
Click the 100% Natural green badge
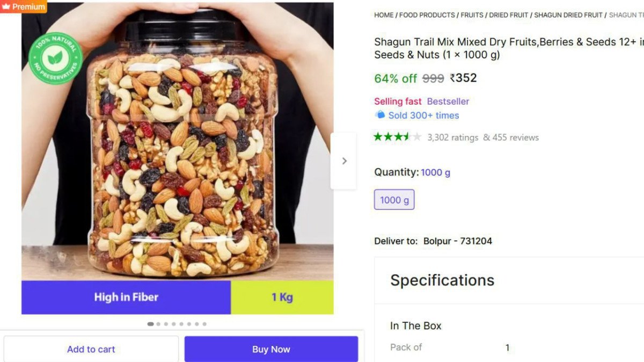(x=55, y=58)
